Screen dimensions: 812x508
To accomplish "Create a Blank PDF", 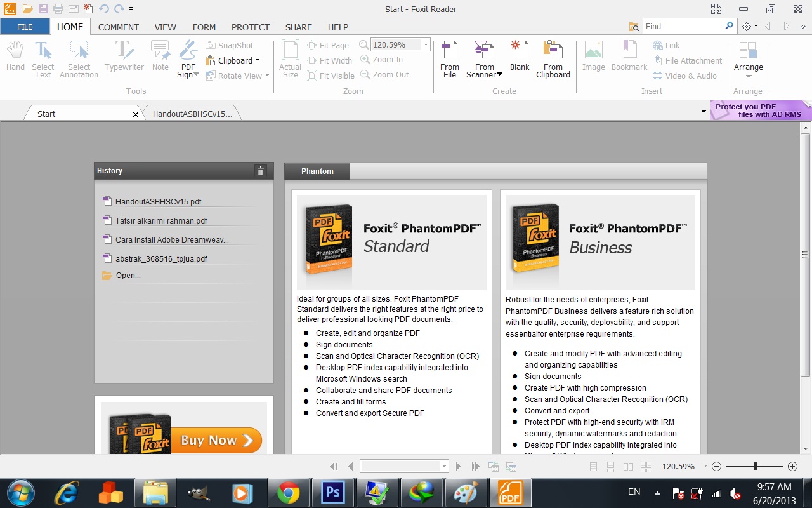I will [520, 57].
